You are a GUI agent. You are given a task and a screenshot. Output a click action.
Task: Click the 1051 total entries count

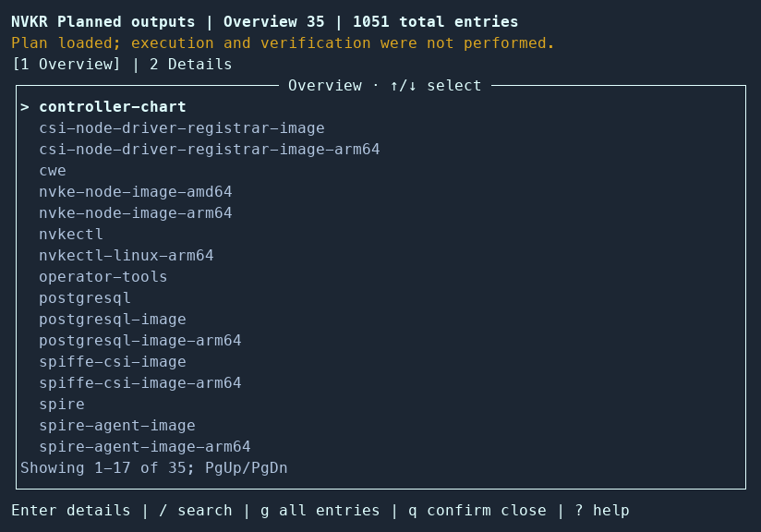coord(435,22)
